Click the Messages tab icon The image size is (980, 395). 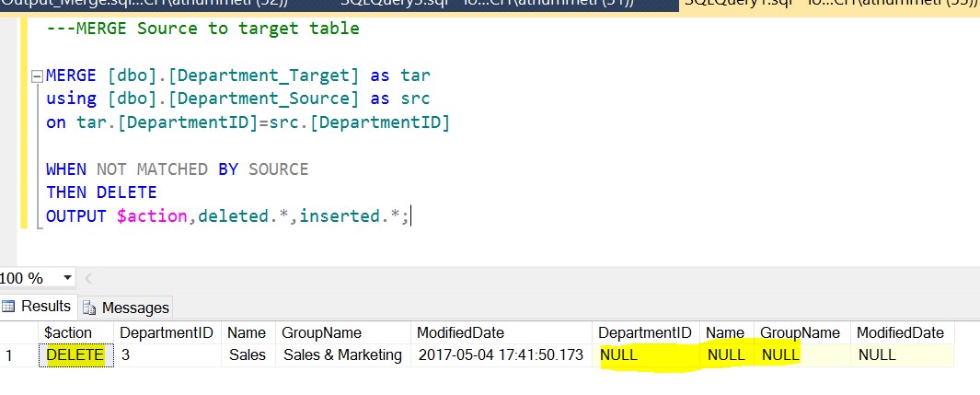(x=89, y=308)
